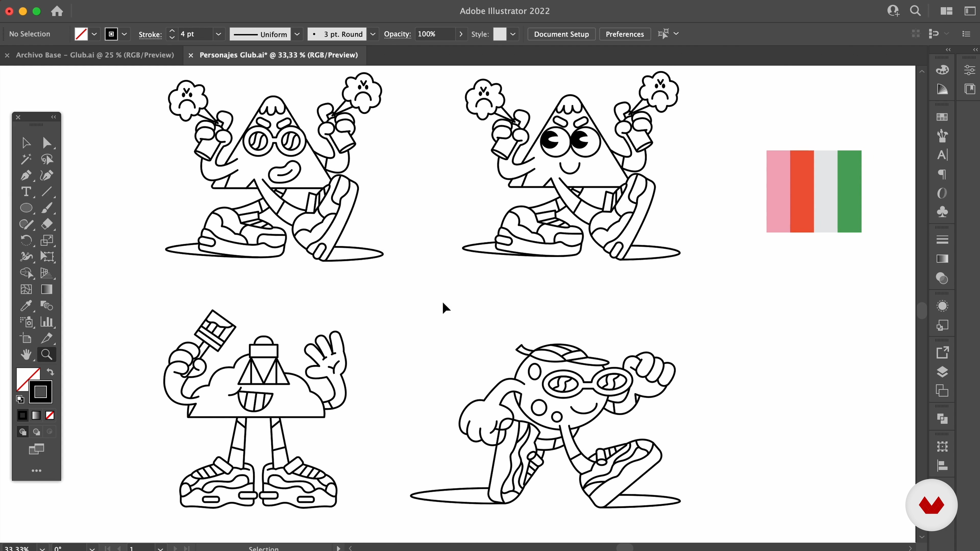The height and width of the screenshot is (551, 980).
Task: Expand the Uniform variable width profile dropdown
Action: (x=297, y=34)
